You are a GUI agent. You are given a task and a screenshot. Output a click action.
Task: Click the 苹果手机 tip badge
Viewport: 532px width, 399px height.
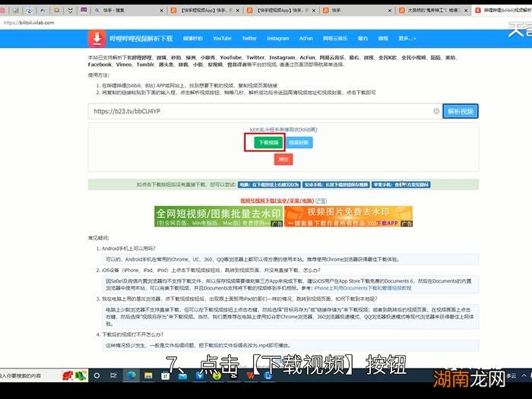pyautogui.click(x=401, y=185)
